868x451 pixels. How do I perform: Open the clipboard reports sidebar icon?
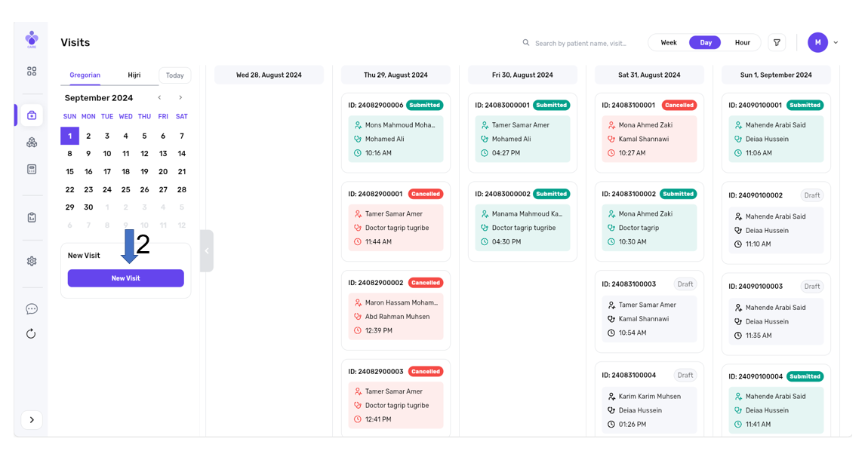click(x=32, y=217)
